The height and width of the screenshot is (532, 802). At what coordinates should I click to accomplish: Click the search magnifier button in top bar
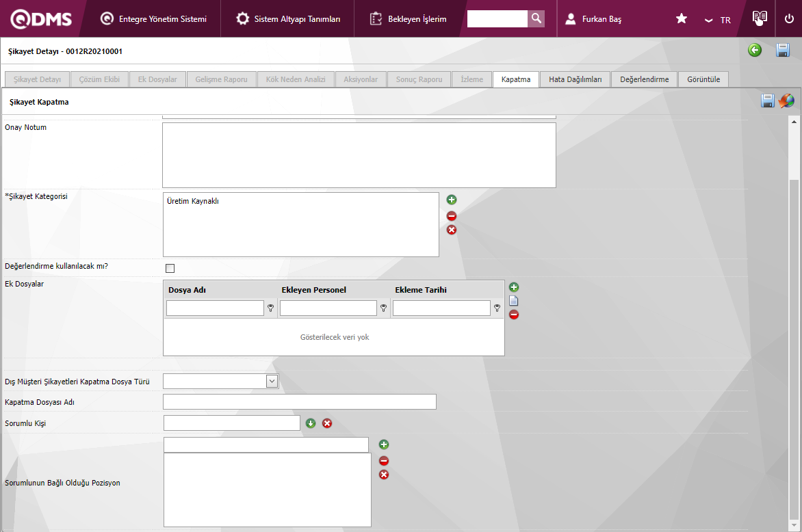[536, 19]
